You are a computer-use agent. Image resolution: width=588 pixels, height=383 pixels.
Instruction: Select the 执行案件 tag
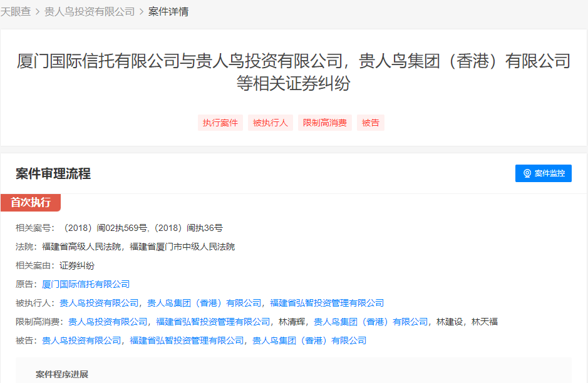pos(220,123)
